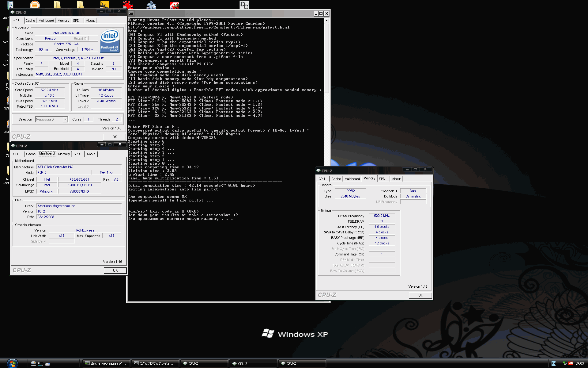Click OK in memory timings CPU-Z window
The image size is (588, 368).
click(x=420, y=295)
